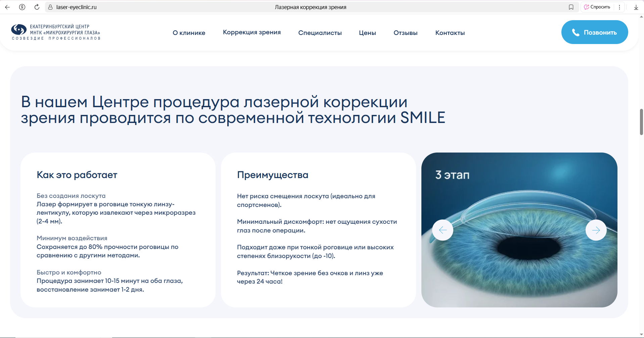Click the main SMILE technology heading
Image resolution: width=644 pixels, height=338 pixels.
point(233,110)
